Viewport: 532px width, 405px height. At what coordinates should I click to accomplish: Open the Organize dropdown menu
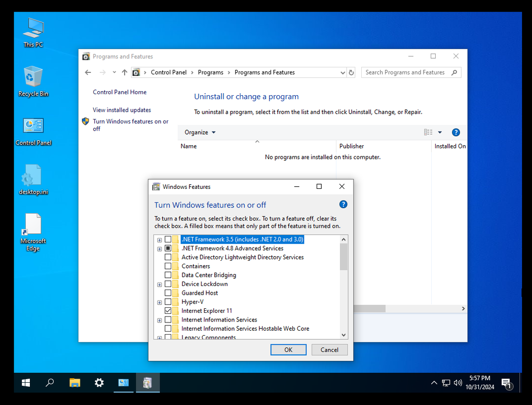click(200, 132)
